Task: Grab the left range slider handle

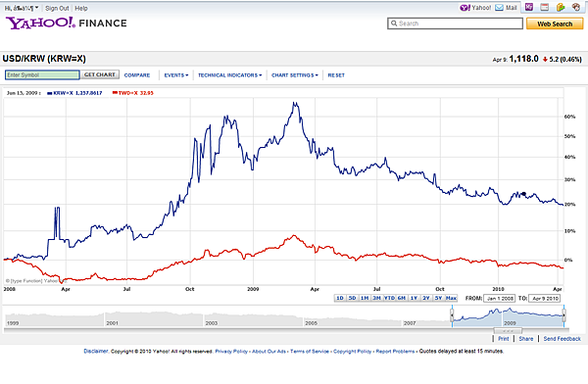Action: (452, 316)
